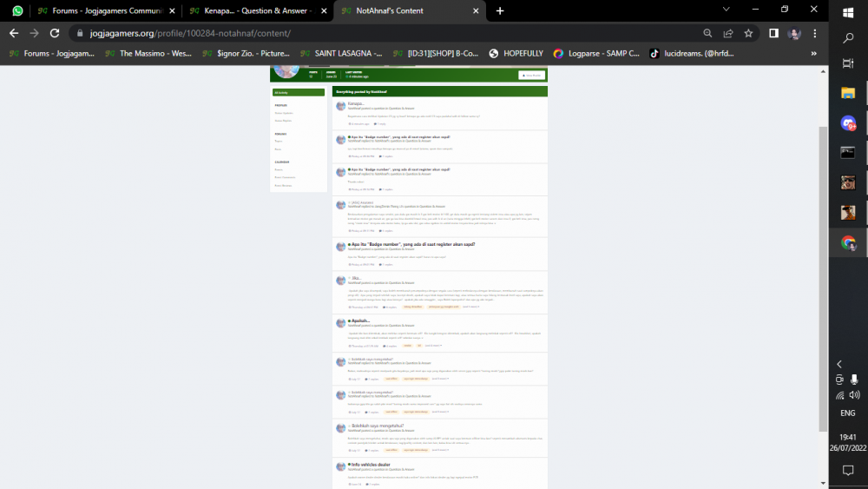Screen dimensions: 868x489
Task: Open the Discord taskbar icon
Action: tap(847, 123)
